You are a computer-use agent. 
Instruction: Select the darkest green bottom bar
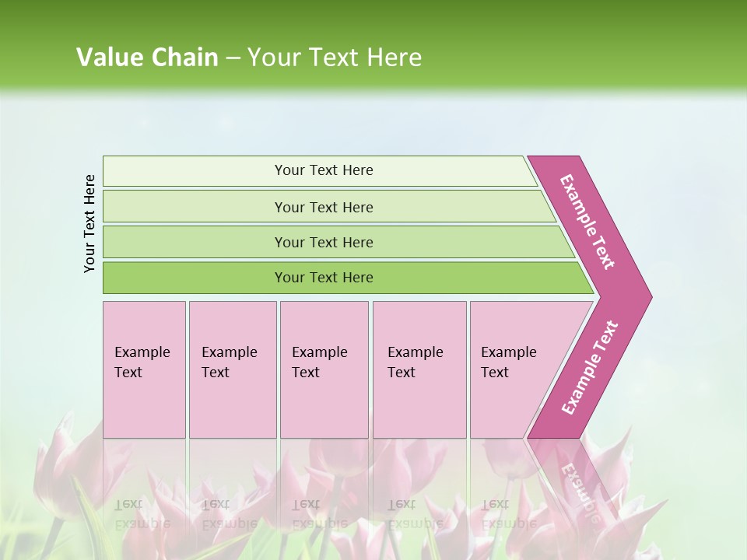click(x=324, y=278)
